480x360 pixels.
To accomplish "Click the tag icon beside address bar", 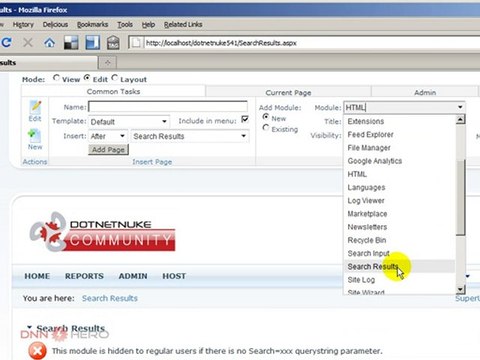I will (x=113, y=43).
